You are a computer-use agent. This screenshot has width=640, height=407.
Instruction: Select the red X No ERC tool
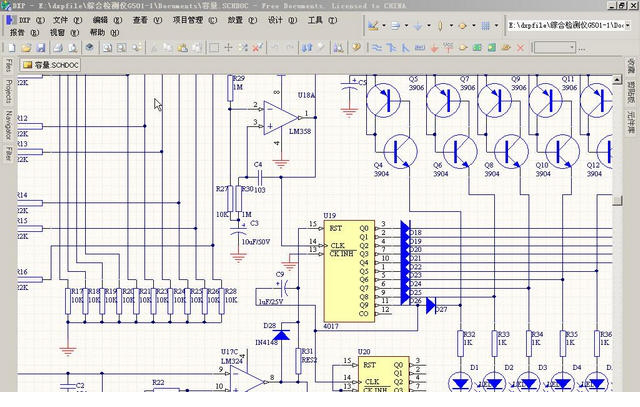point(520,48)
